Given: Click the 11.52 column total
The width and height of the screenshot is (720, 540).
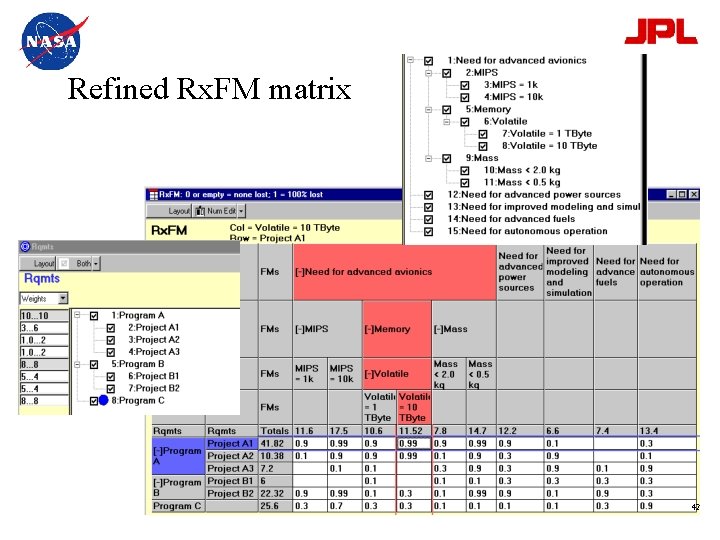Looking at the screenshot, I should 414,431.
